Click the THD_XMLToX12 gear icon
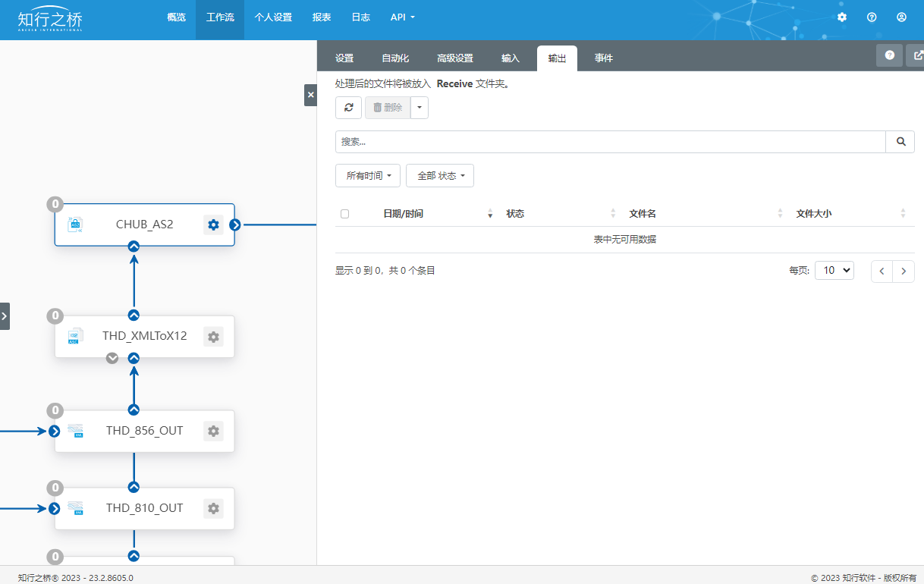Viewport: 924px width, 584px height. (213, 337)
